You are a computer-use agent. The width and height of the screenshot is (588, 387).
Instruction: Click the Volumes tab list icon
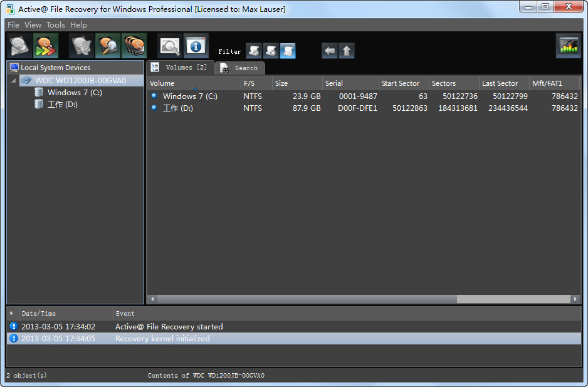[x=155, y=67]
